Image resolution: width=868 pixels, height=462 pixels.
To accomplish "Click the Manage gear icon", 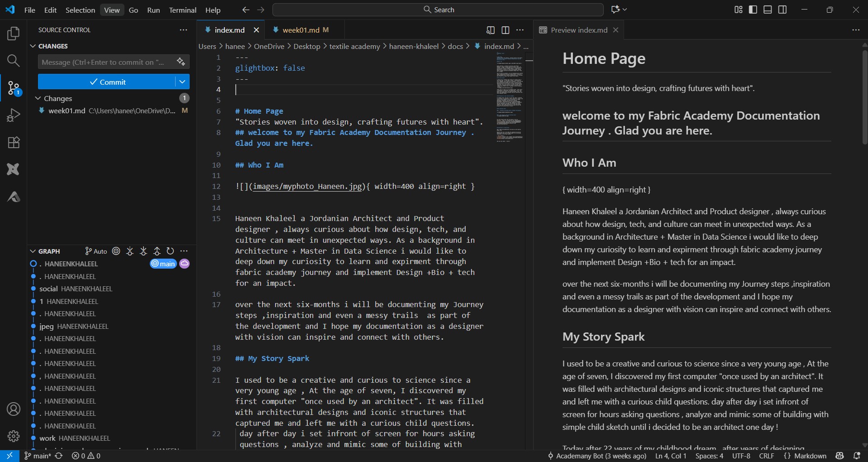I will [x=14, y=436].
